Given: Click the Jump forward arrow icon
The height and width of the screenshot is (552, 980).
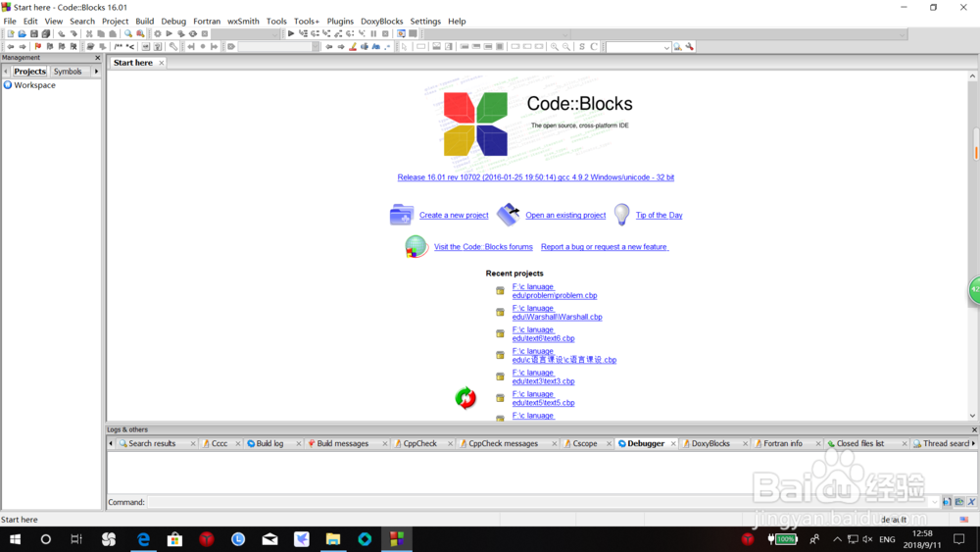Looking at the screenshot, I should pyautogui.click(x=23, y=47).
